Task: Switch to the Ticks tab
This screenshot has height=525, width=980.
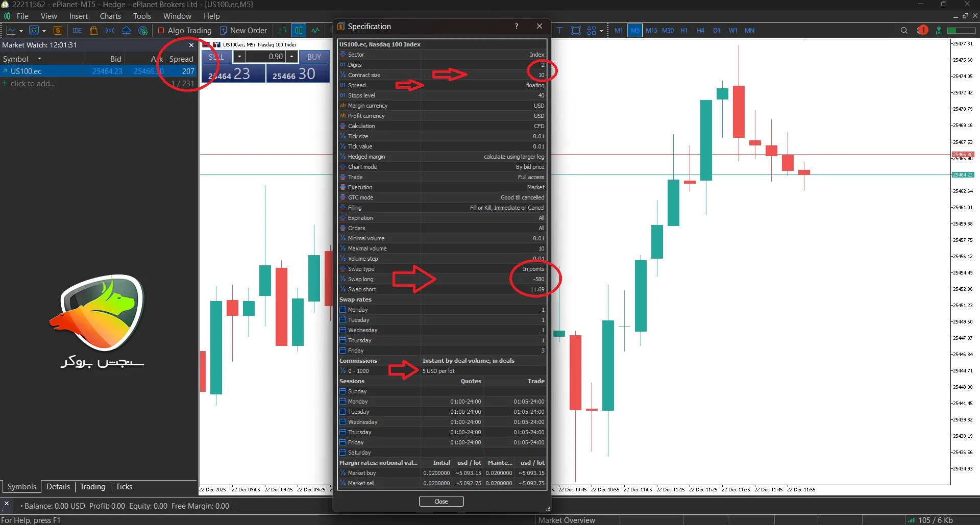Action: tap(124, 487)
